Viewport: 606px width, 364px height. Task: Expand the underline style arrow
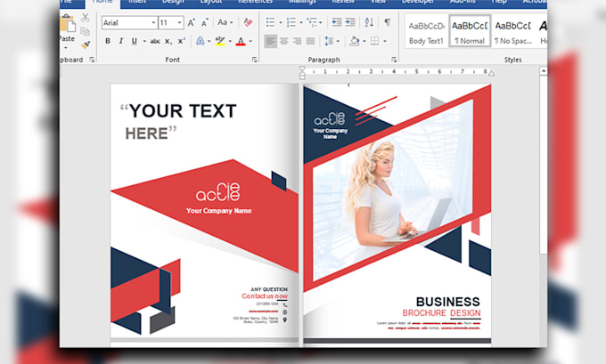coord(144,41)
